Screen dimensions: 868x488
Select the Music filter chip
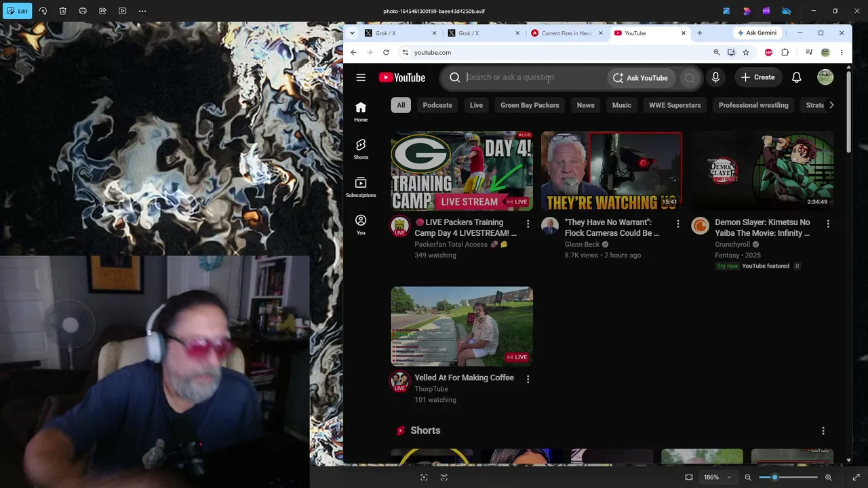tap(622, 105)
